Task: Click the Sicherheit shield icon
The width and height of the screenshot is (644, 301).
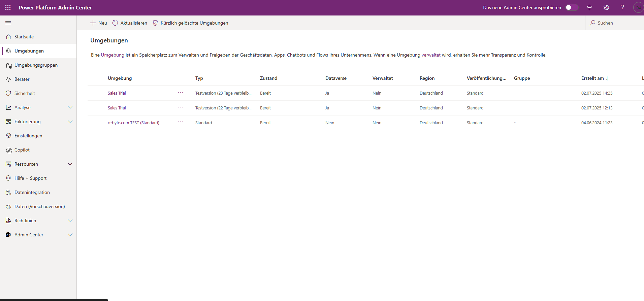Action: pyautogui.click(x=8, y=94)
